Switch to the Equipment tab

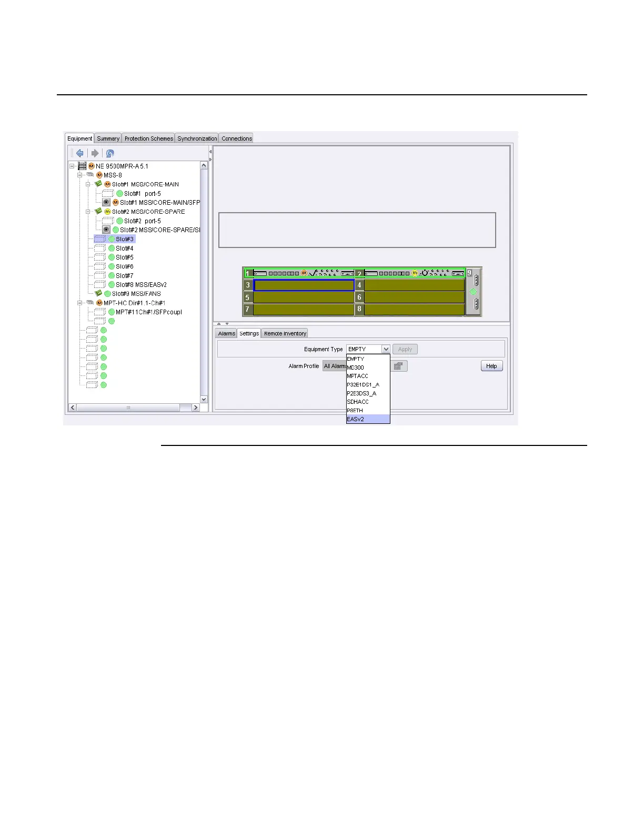click(79, 138)
